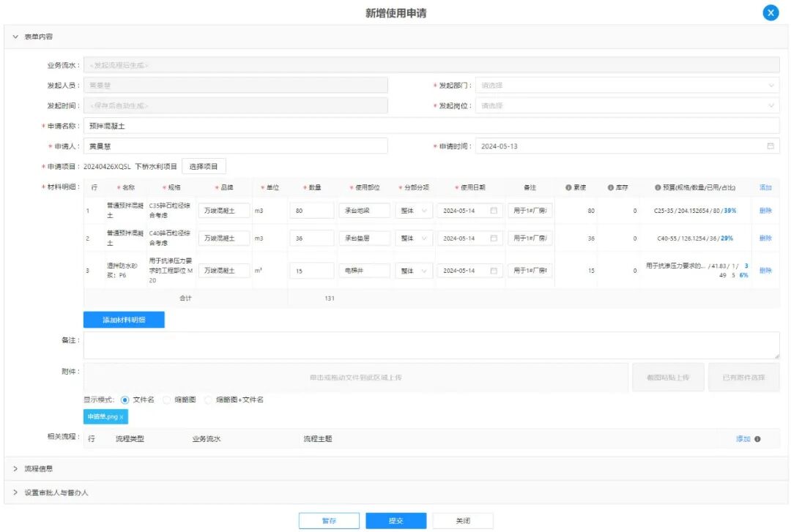Click 删除 link for row 2 material
This screenshot has width=791, height=532.
tap(765, 239)
